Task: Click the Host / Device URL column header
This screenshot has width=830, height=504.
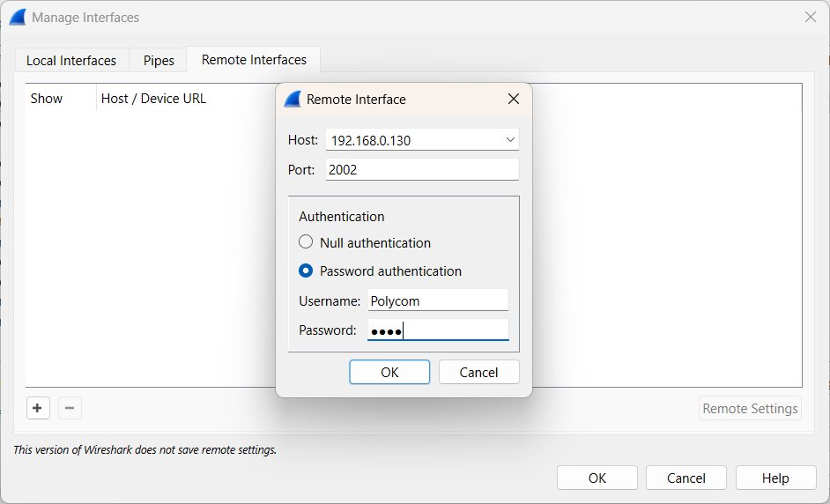Action: click(x=153, y=99)
